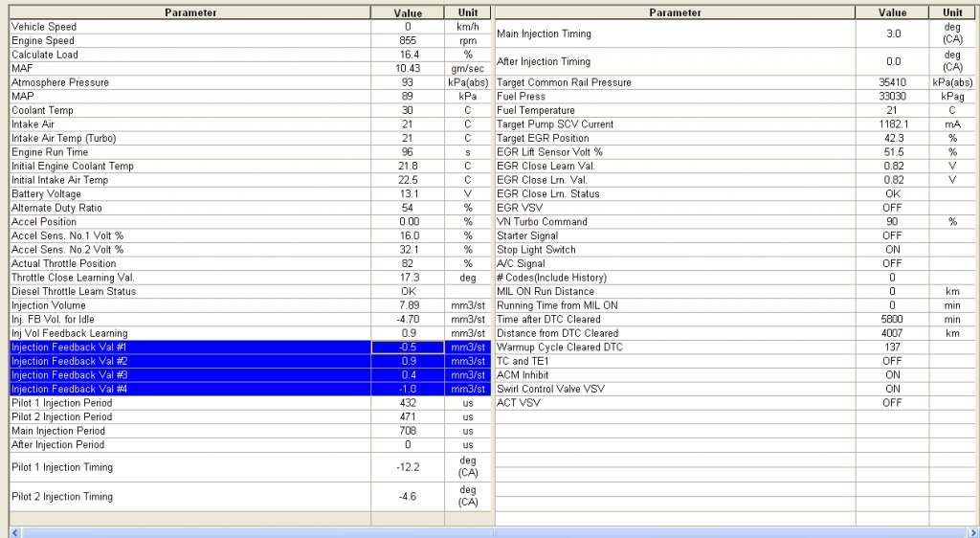Image resolution: width=980 pixels, height=538 pixels.
Task: Select Pilot 1 Injection Period row
Action: pos(251,403)
